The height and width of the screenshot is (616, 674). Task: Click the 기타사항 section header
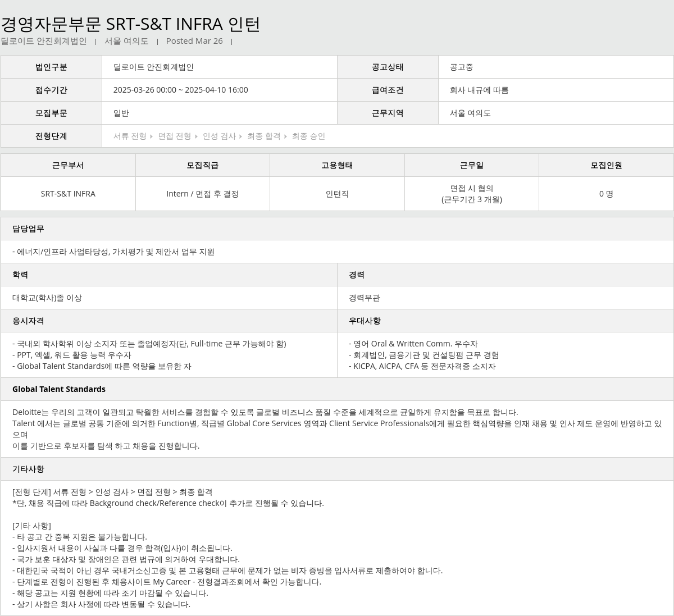click(x=337, y=469)
